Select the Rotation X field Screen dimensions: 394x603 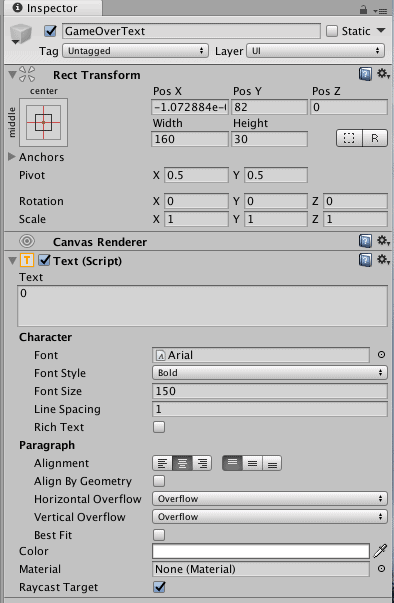tap(196, 202)
